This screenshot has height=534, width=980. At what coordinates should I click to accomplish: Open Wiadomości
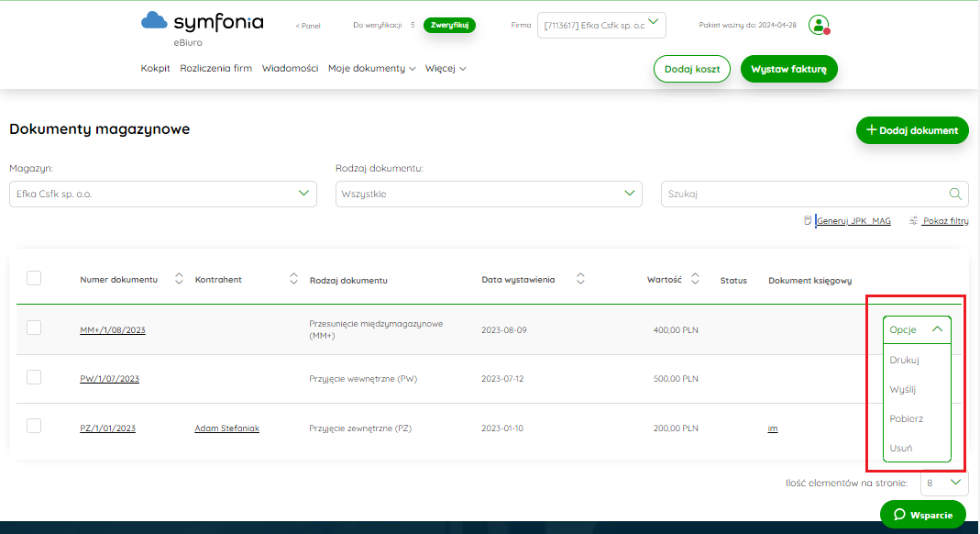(290, 68)
